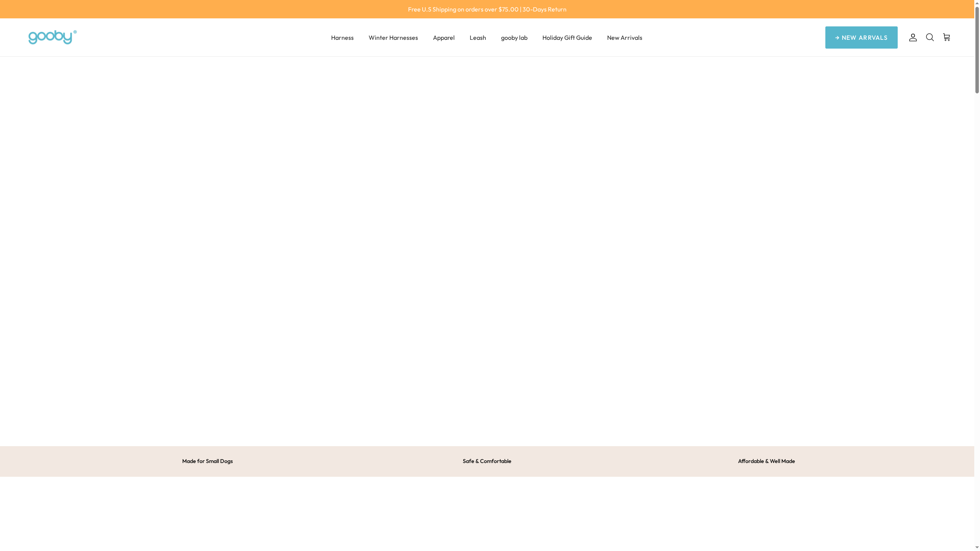980x551 pixels.
Task: Visit the gooby lab page
Action: (x=514, y=37)
